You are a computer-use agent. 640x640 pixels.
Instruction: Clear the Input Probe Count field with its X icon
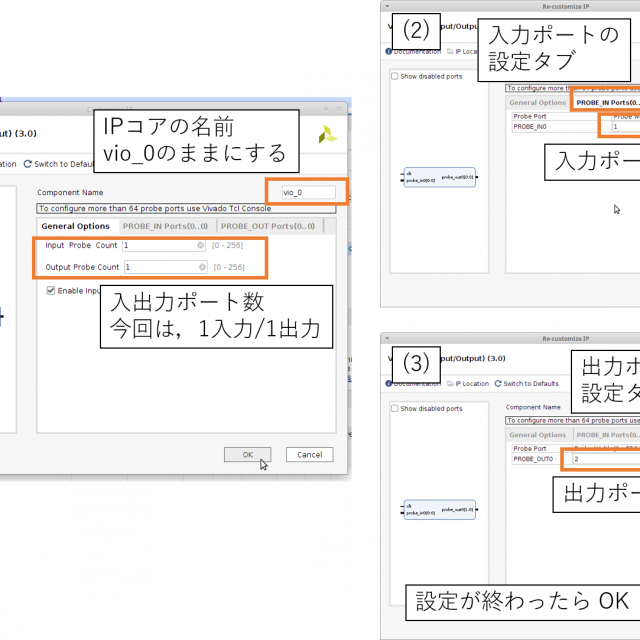[200, 245]
